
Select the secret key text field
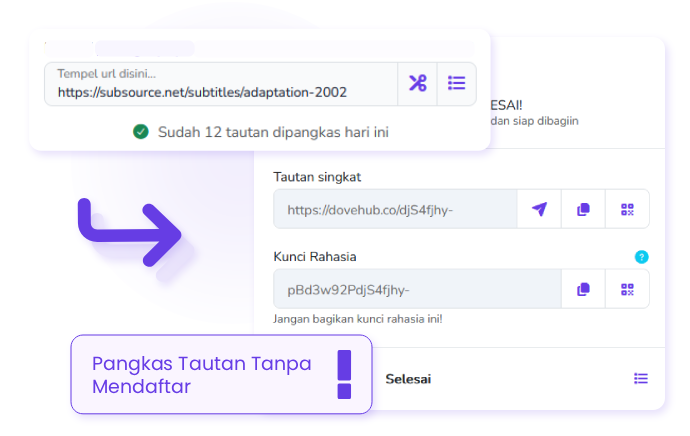click(417, 289)
